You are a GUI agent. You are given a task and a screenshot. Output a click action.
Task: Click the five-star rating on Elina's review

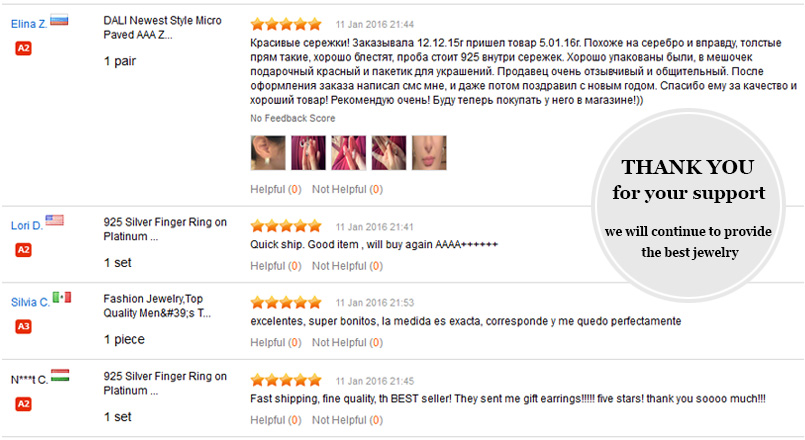[x=286, y=24]
